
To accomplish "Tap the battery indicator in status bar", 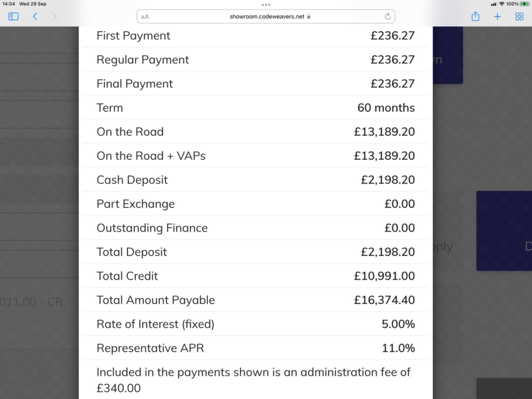I will 525,4.
